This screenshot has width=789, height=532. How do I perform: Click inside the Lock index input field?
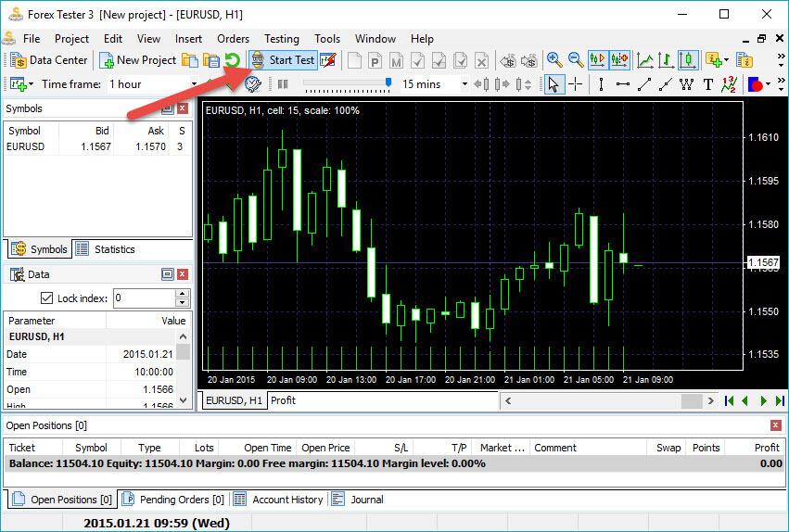point(144,298)
